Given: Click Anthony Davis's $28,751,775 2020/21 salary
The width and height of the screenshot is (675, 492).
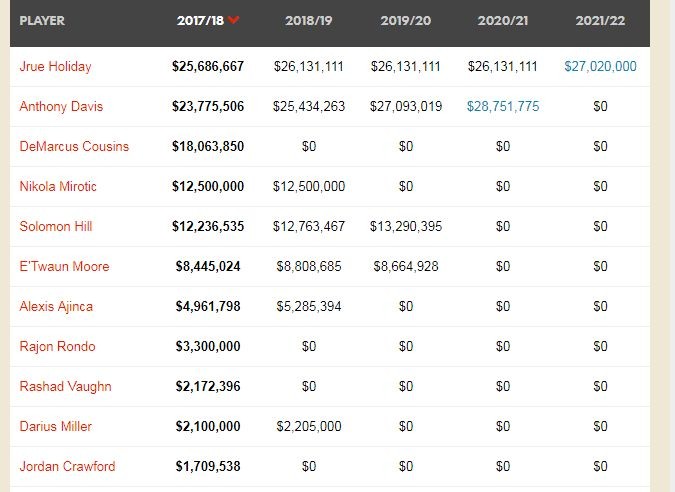Looking at the screenshot, I should [502, 106].
